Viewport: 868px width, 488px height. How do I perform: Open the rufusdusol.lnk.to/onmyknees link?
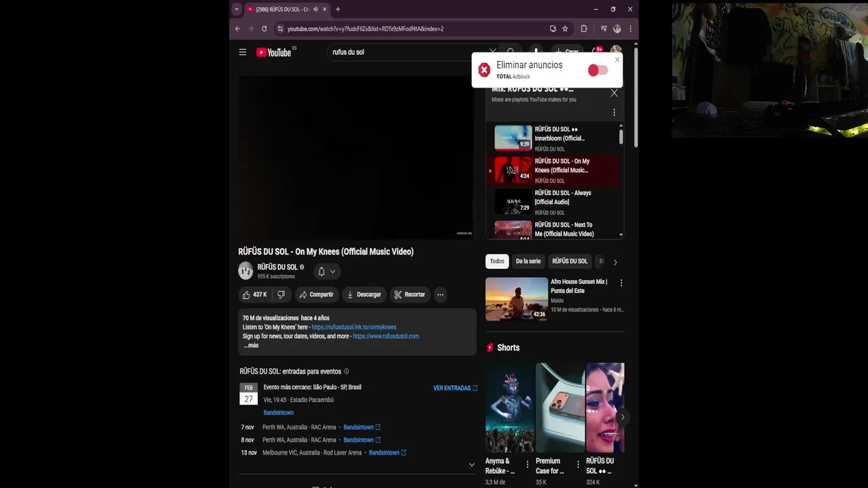coord(354,327)
